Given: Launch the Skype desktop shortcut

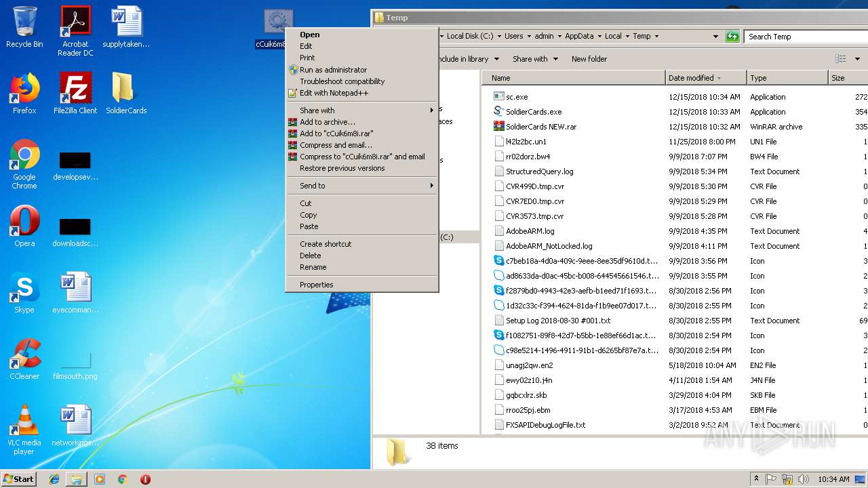Looking at the screenshot, I should (24, 293).
